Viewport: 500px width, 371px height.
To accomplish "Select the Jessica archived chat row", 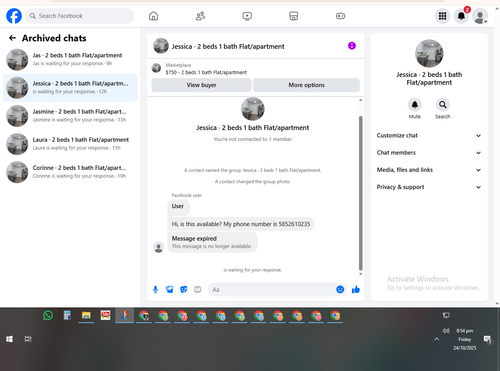I will [70, 88].
